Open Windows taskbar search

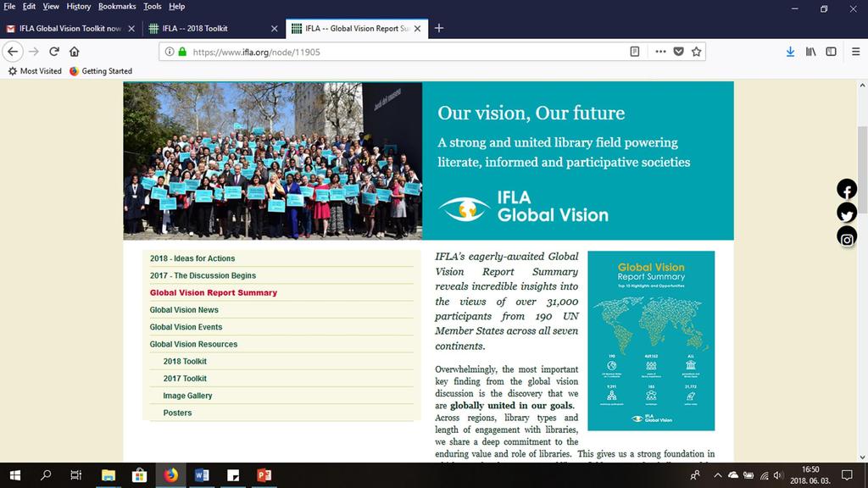point(46,475)
